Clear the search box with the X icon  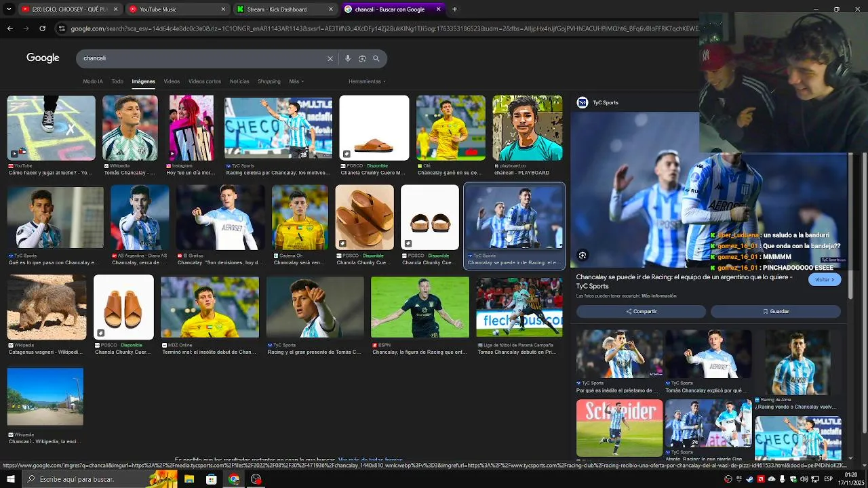(x=330, y=58)
